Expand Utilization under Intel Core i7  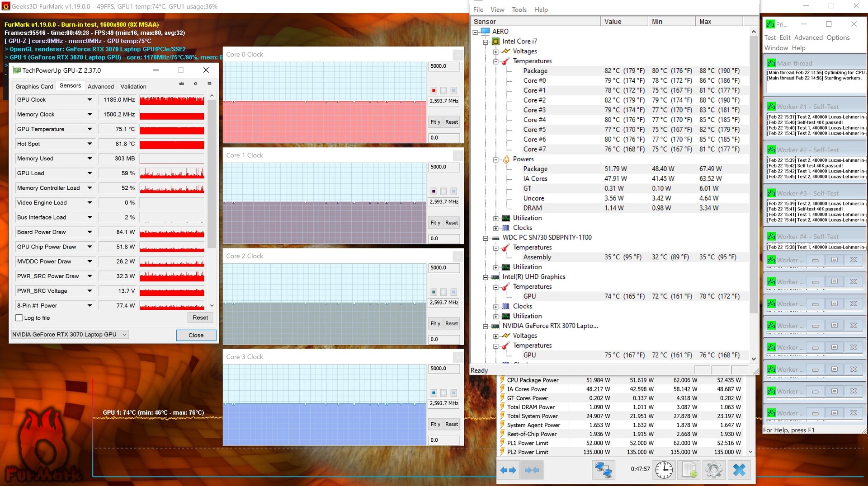pyautogui.click(x=496, y=218)
